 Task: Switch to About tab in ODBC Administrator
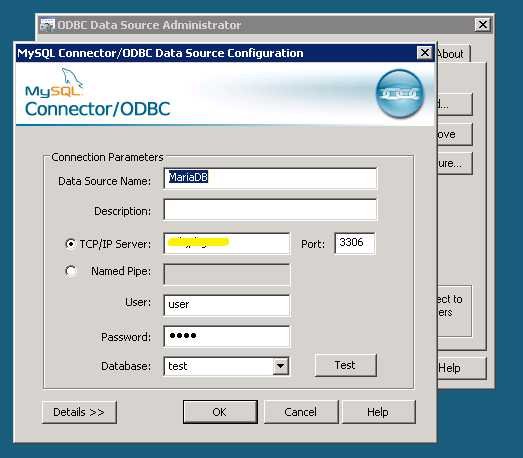click(x=453, y=54)
